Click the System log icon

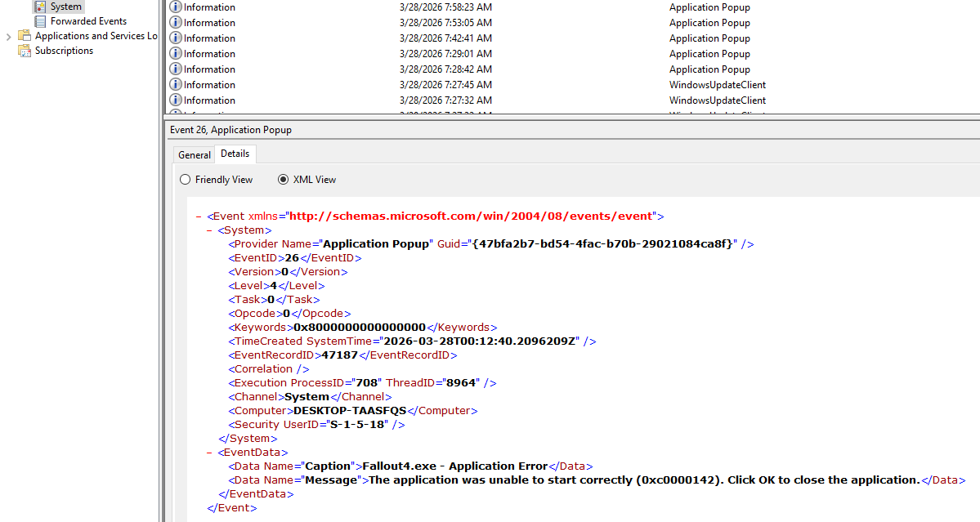tap(40, 7)
